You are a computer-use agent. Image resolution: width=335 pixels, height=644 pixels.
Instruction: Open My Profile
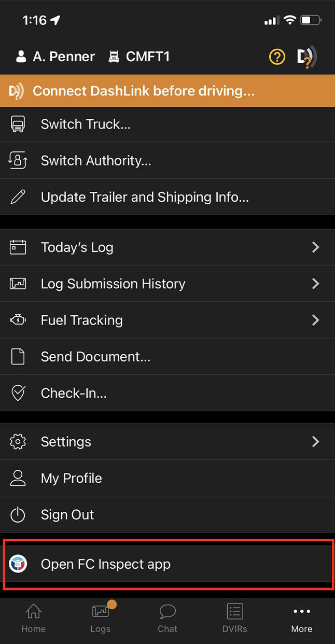click(71, 478)
